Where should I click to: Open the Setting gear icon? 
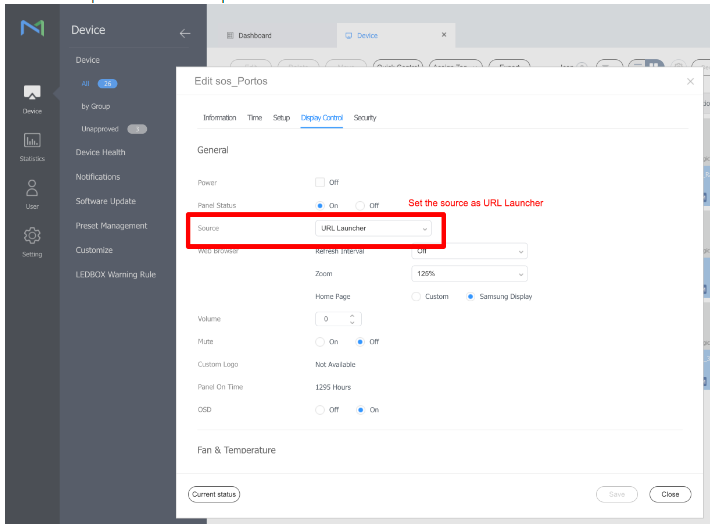coord(32,240)
